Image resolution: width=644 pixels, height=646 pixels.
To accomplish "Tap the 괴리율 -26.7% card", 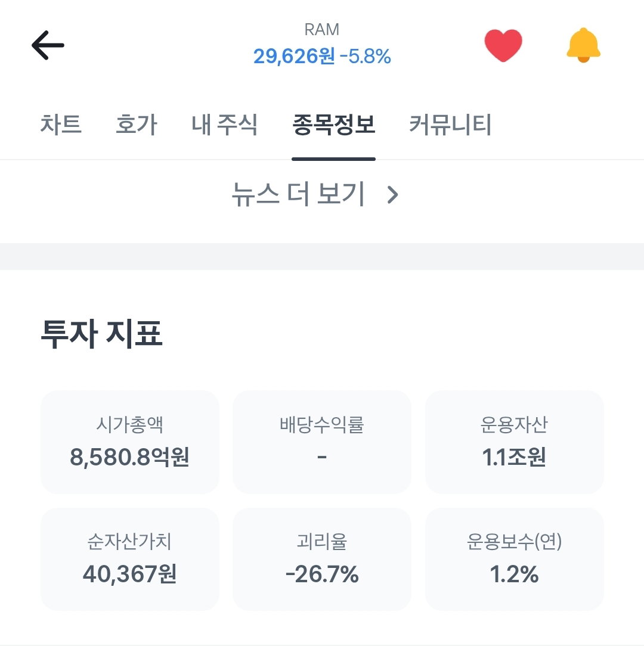I will (x=322, y=559).
